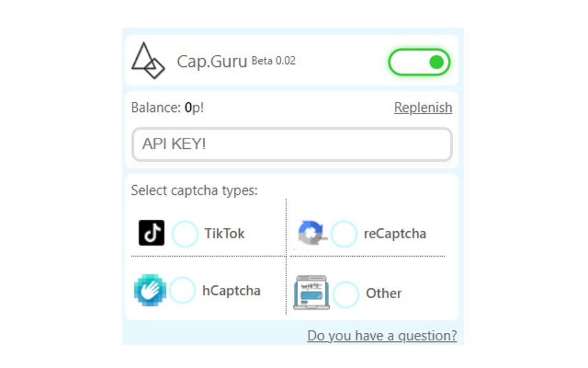Turn off the green Cap.Guru power switch
Viewport: 588px width, 368px height.
click(419, 62)
